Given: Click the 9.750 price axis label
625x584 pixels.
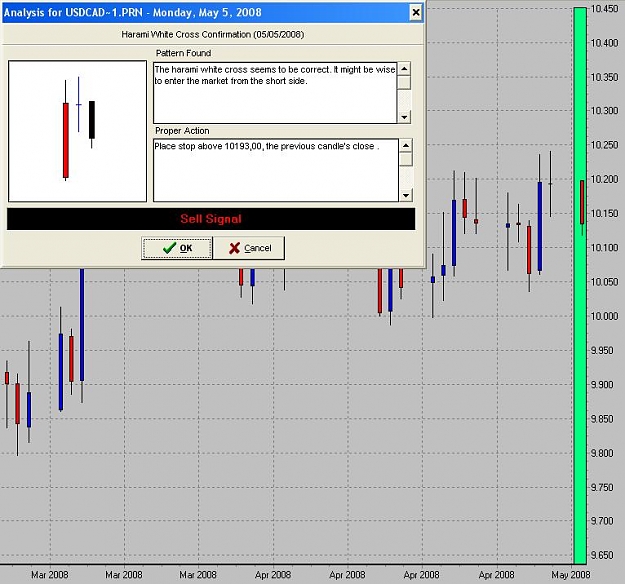Looking at the screenshot, I should [x=602, y=487].
